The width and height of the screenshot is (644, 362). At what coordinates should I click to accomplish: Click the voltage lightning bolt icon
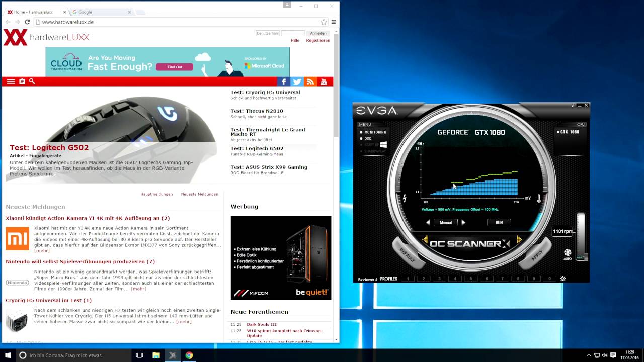(405, 199)
